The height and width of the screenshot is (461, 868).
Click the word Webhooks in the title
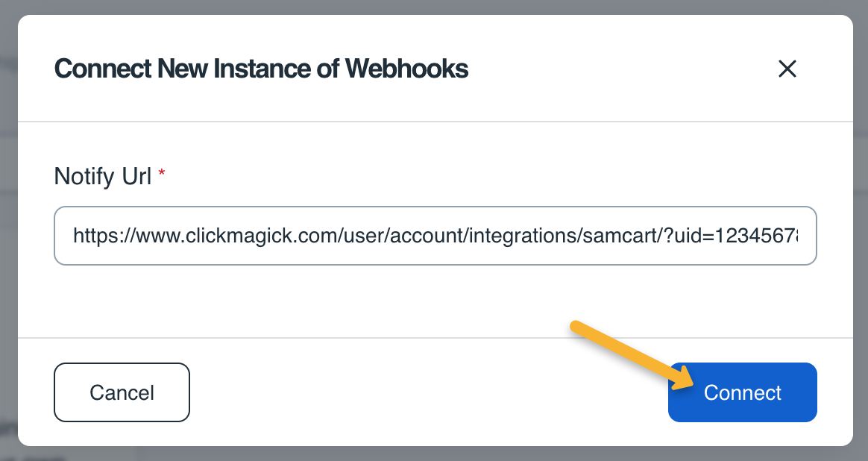click(406, 69)
